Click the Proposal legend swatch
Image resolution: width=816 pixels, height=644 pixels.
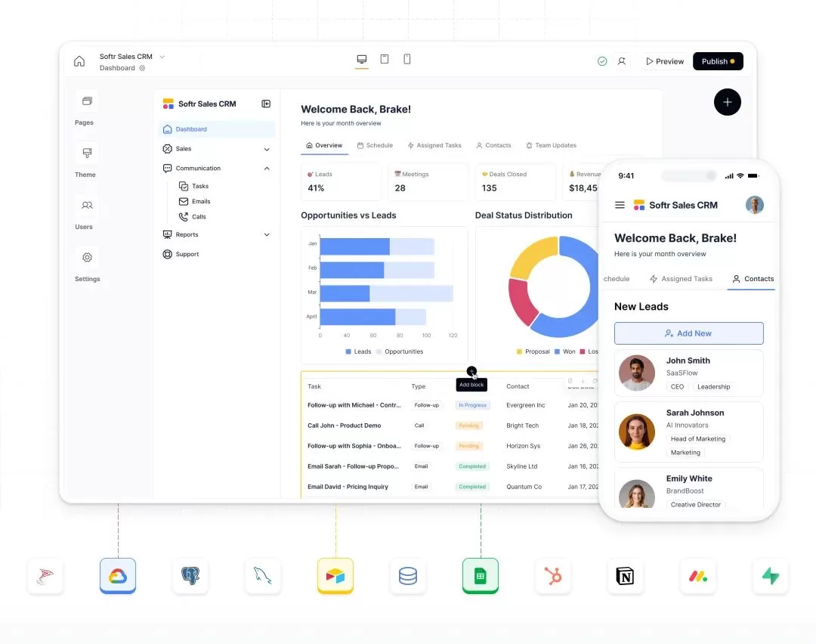click(519, 351)
